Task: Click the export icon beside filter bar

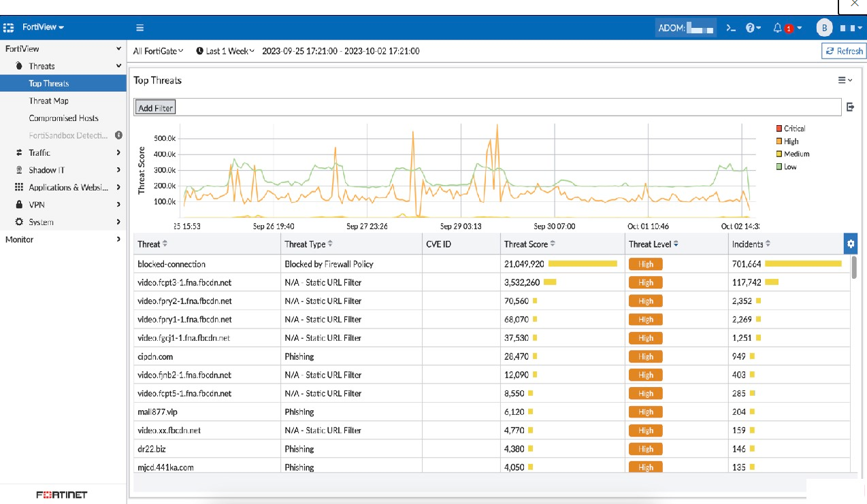Action: click(850, 107)
